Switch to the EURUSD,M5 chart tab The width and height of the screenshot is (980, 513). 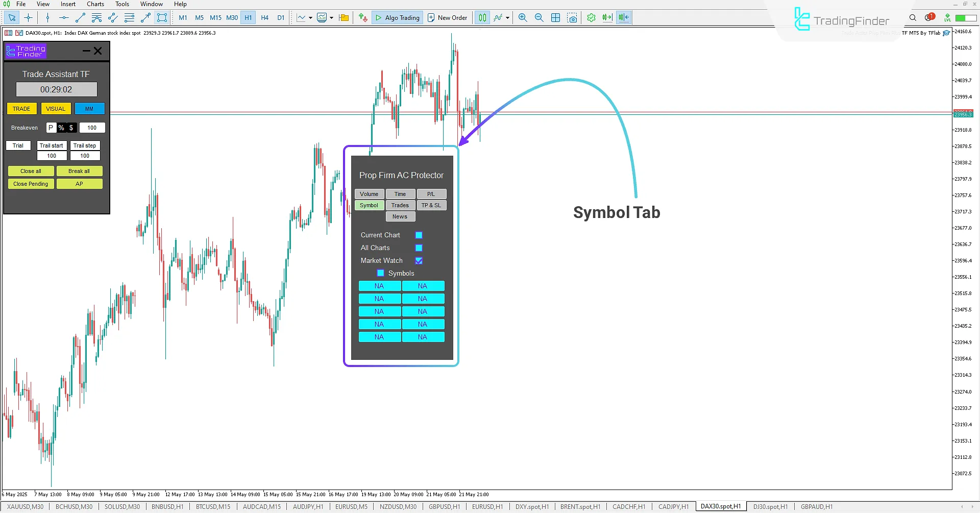click(351, 506)
